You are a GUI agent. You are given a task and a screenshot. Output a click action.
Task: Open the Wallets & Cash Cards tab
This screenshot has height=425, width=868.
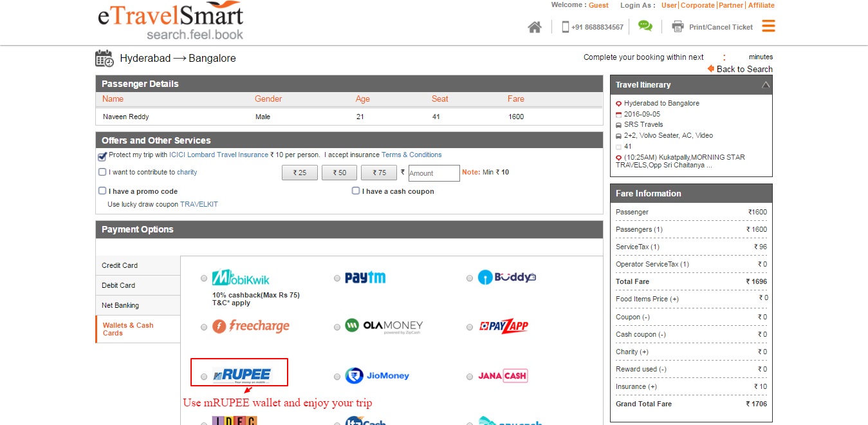[x=138, y=329]
